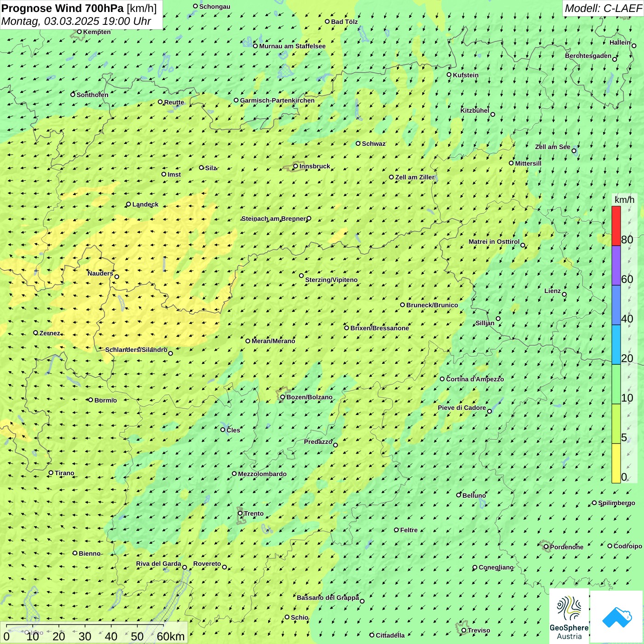Click the Nauders label
This screenshot has width=644, height=644.
[100, 273]
